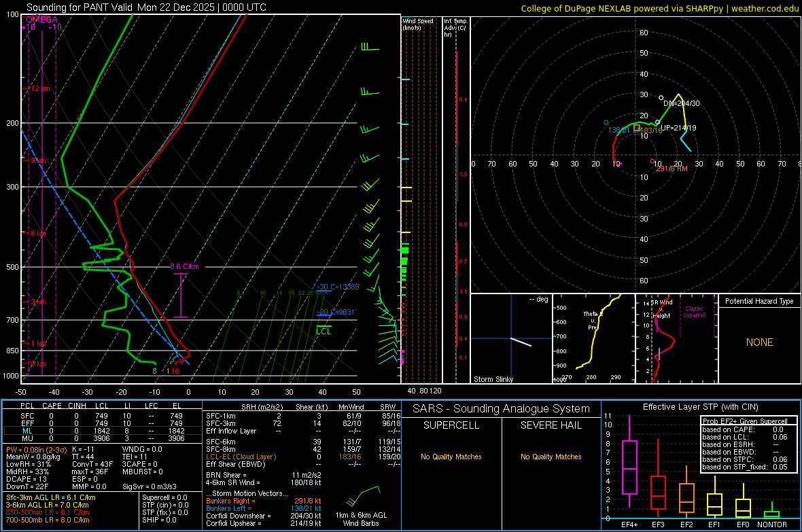This screenshot has width=802, height=532.
Task: Click the Classic Supercell label
Action: [x=694, y=312]
